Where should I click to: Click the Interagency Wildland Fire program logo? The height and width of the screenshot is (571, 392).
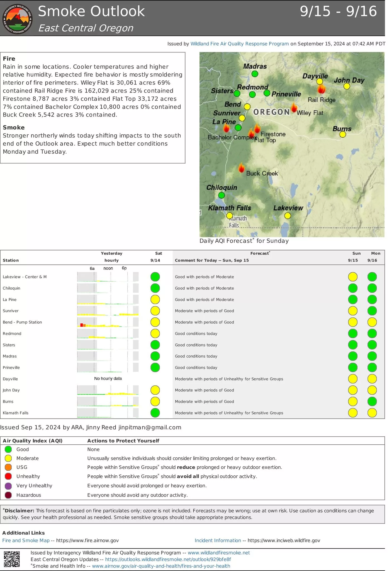pos(18,19)
